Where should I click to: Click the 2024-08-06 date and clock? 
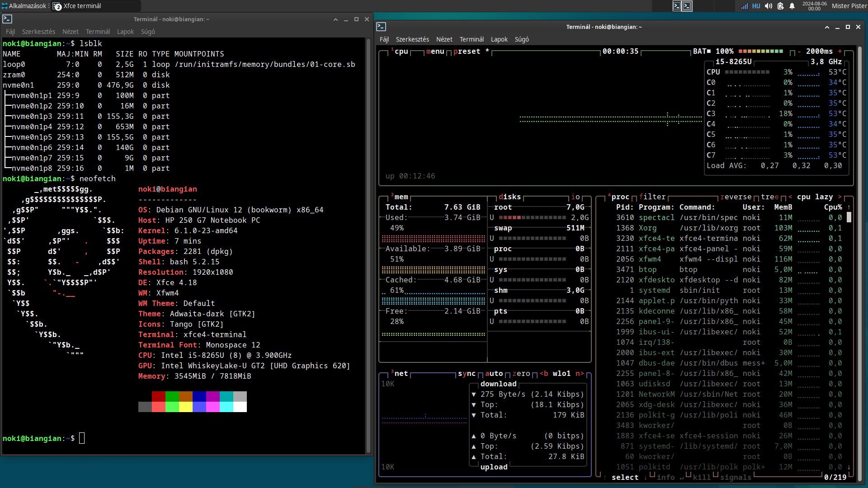(x=814, y=6)
